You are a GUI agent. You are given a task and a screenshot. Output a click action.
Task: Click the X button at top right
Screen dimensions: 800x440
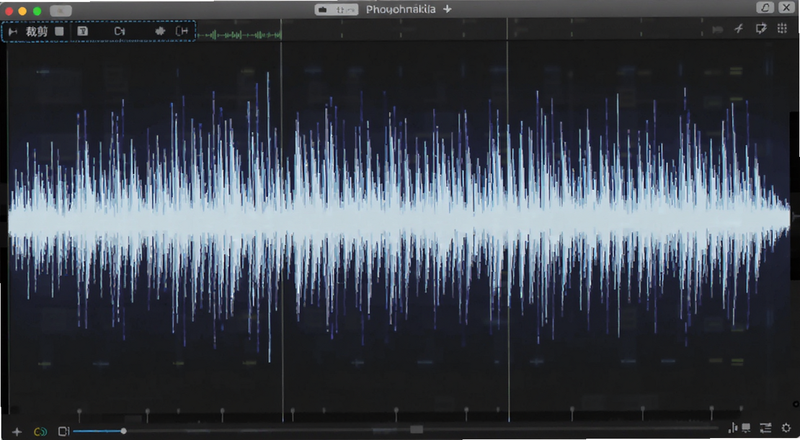786,8
